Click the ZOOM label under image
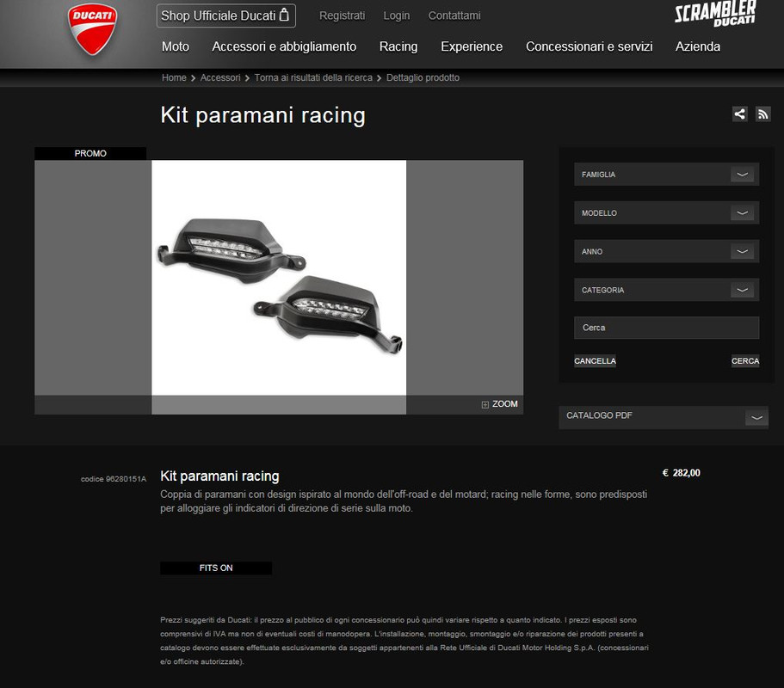The image size is (784, 688). click(x=504, y=403)
